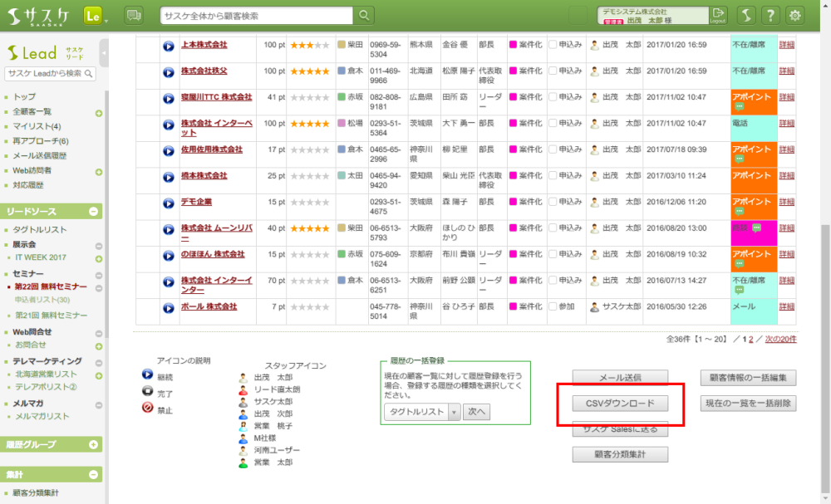Screen dimensions: 831x504
Task: Open the chat message icon in header
Action: coord(133,15)
